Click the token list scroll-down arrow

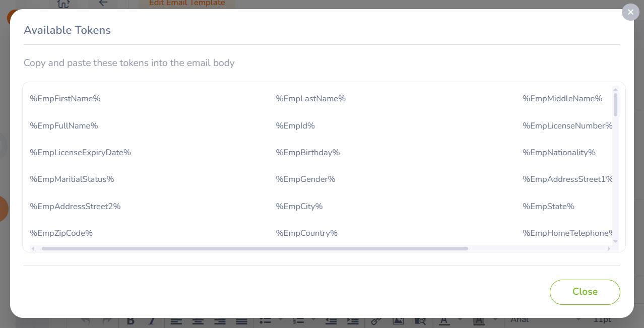[615, 242]
